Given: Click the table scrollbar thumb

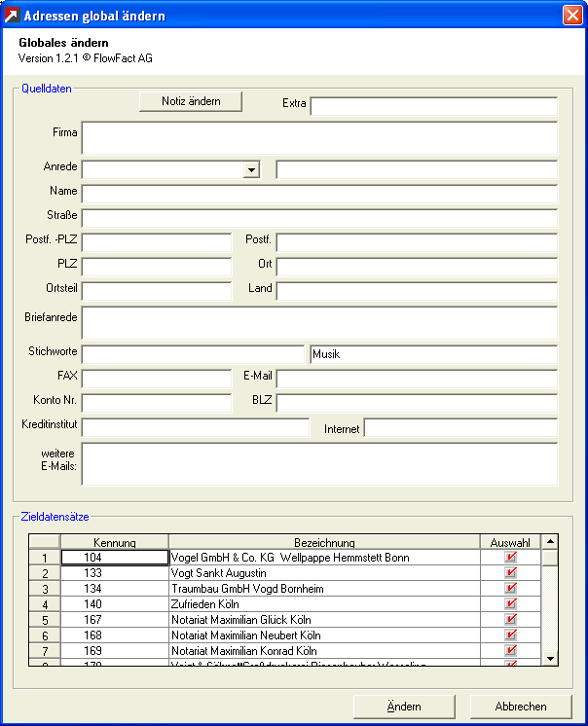Looking at the screenshot, I should pyautogui.click(x=550, y=557).
